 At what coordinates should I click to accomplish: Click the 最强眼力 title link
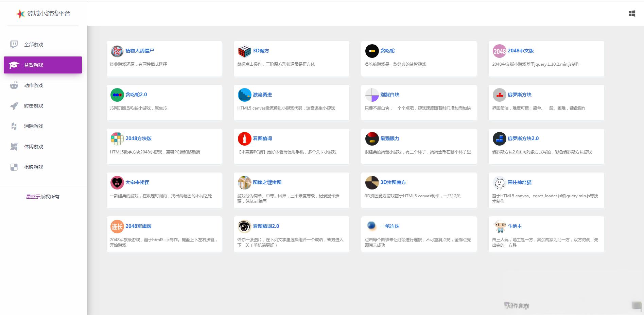[x=390, y=138]
